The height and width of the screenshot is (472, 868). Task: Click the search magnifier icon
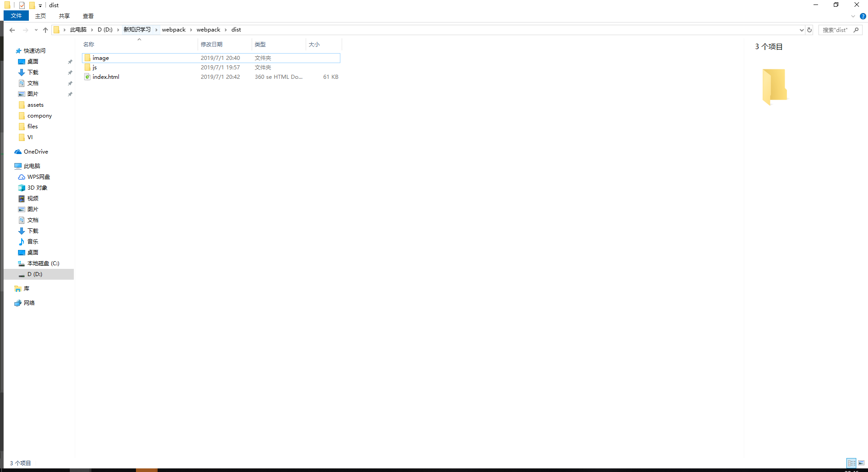[x=856, y=30]
